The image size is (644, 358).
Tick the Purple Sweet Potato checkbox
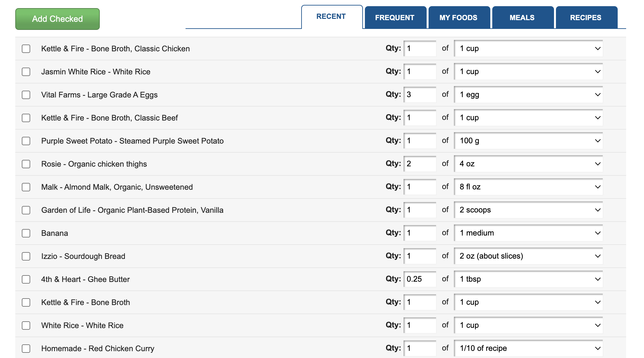click(x=26, y=141)
